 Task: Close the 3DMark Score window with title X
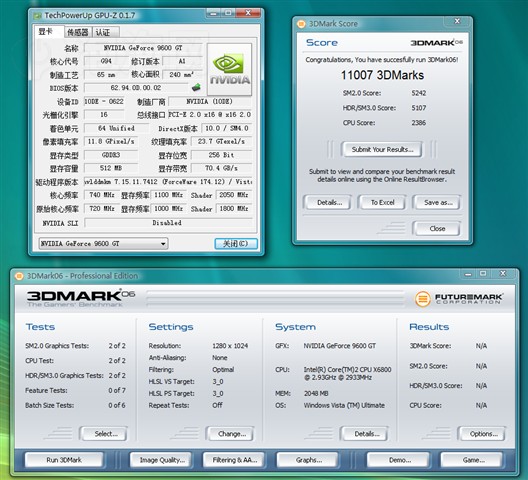457,21
